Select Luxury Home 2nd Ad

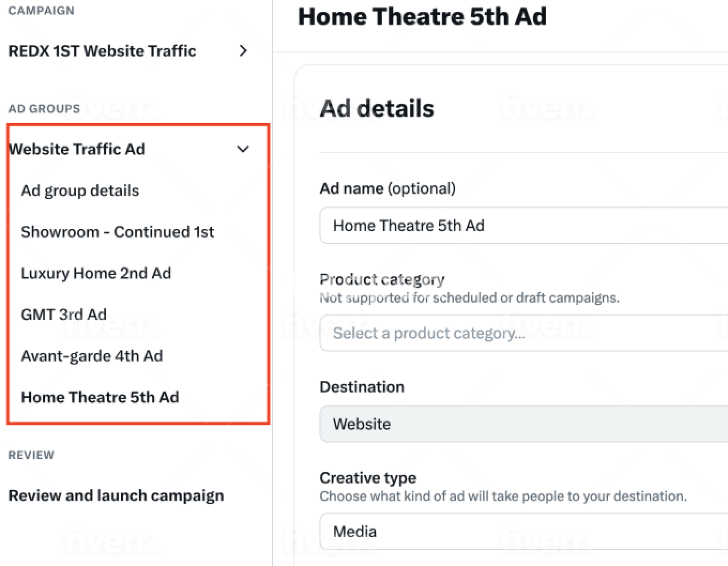click(x=96, y=273)
